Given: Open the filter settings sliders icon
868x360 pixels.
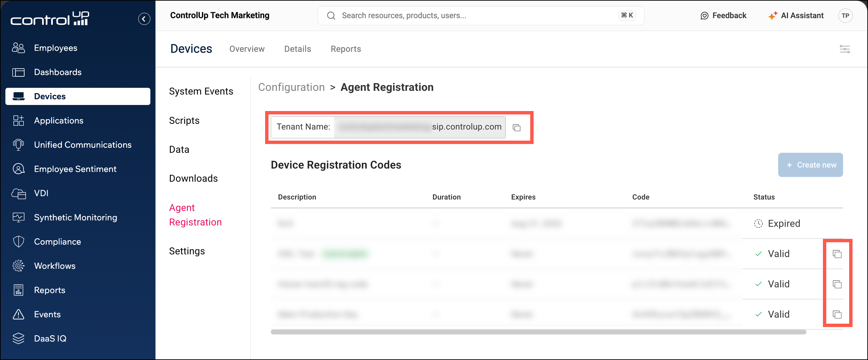Looking at the screenshot, I should tap(844, 49).
